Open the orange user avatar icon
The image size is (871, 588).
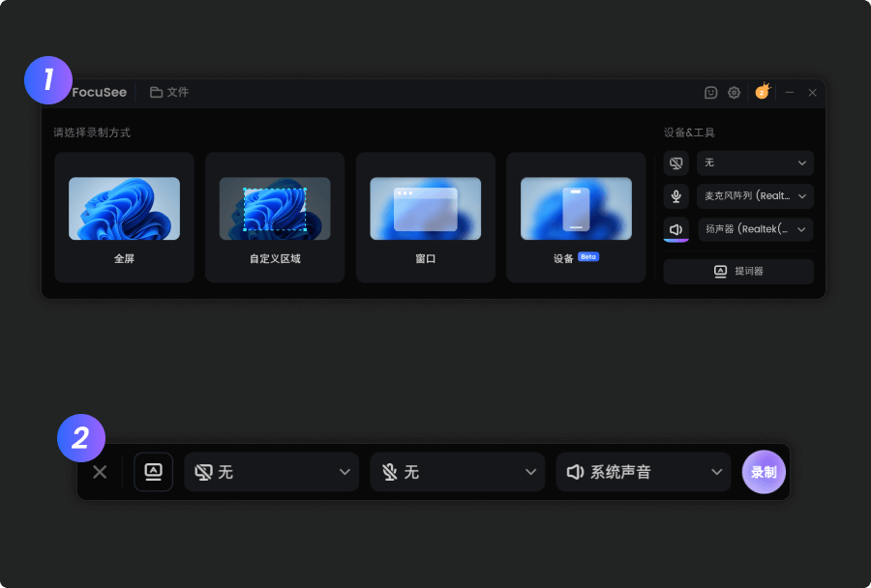[763, 91]
